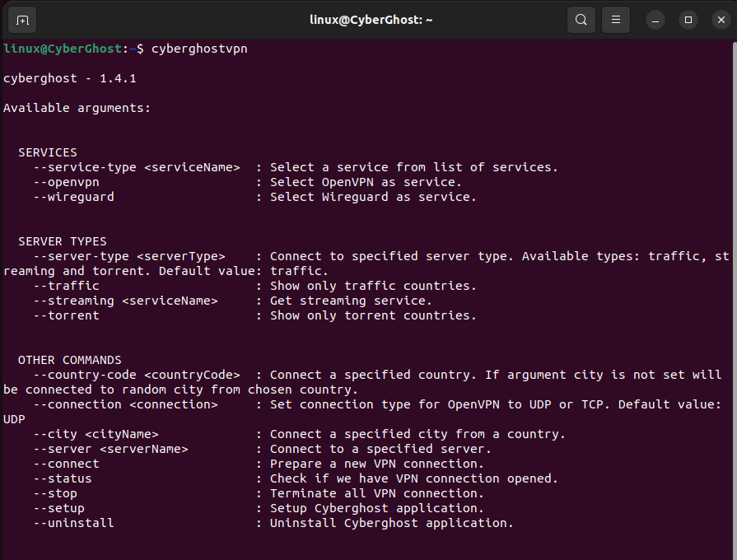The image size is (737, 560).
Task: Click the --server-type <serverType> argument
Action: pyautogui.click(x=129, y=256)
